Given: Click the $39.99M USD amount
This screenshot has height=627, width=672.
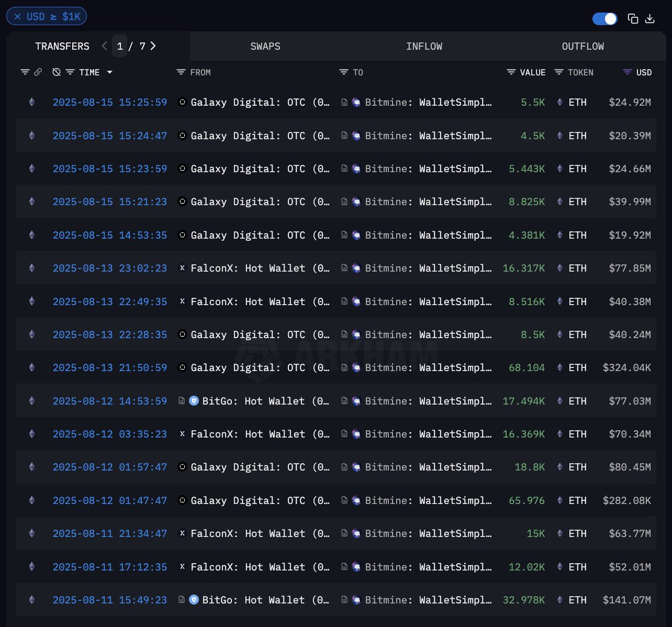Looking at the screenshot, I should [x=630, y=202].
